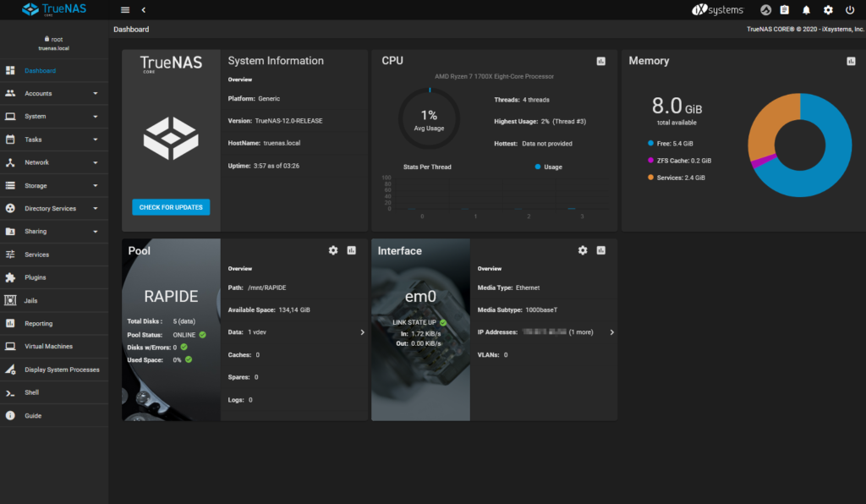Click the Directory Services globe icon
866x504 pixels.
point(10,209)
